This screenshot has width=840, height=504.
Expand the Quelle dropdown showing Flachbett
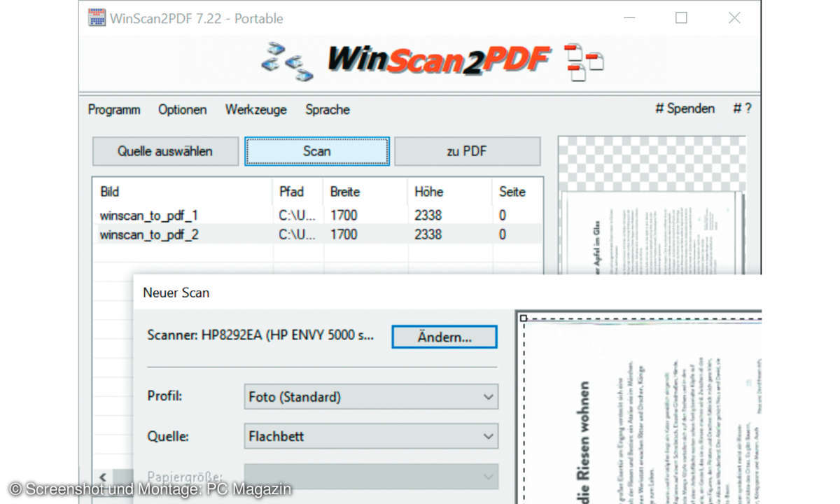[371, 436]
